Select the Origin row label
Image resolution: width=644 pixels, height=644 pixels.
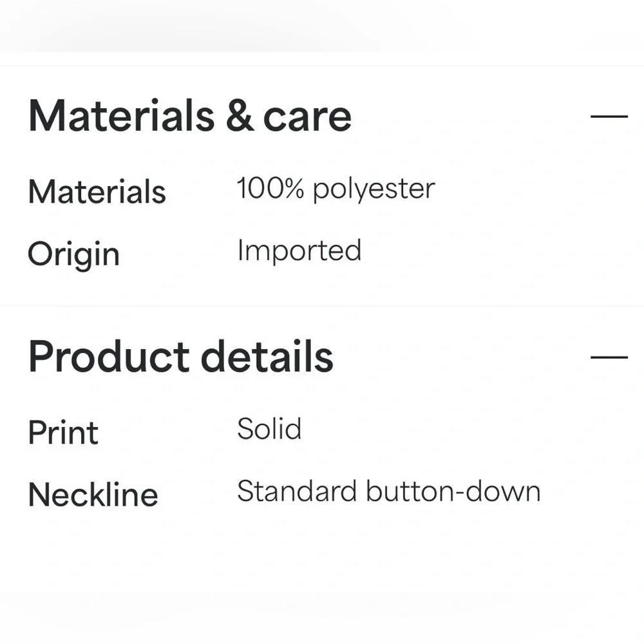point(74,255)
